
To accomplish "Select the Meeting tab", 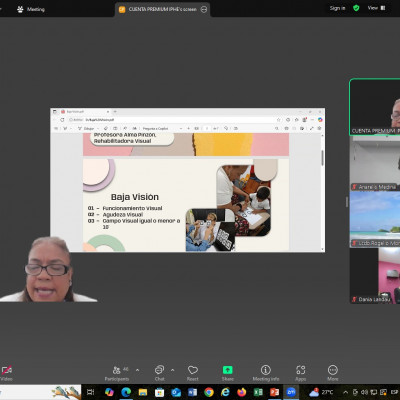I will pyautogui.click(x=31, y=9).
